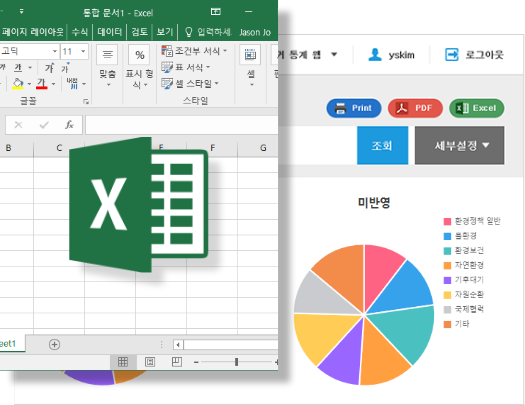Click the formula bar cancel X icon
The width and height of the screenshot is (525, 405).
18,125
